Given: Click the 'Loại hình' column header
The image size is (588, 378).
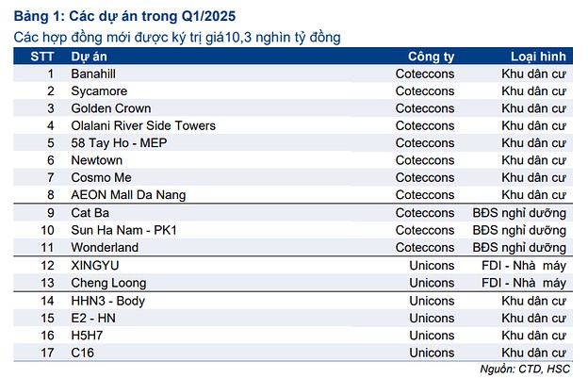Looking at the screenshot, I should tap(538, 56).
